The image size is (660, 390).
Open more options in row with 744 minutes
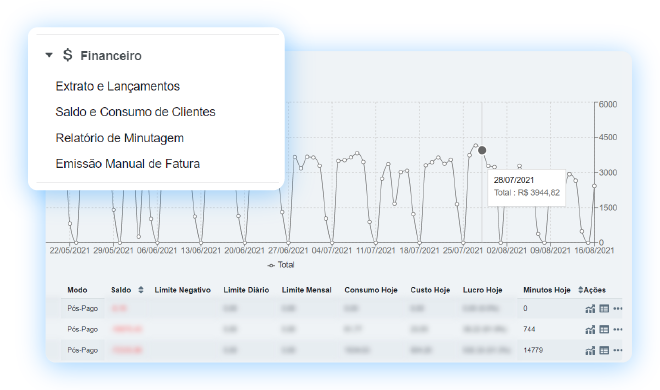click(x=617, y=329)
